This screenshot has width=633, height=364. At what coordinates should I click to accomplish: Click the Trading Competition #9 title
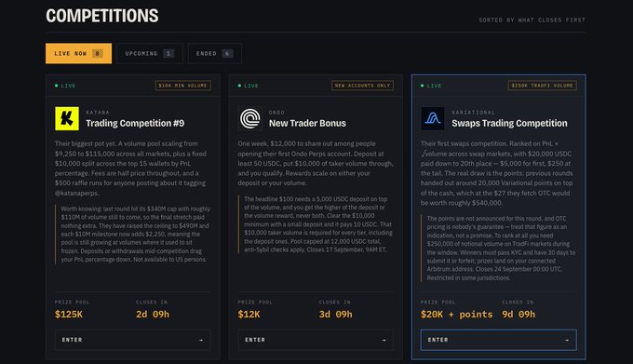135,123
